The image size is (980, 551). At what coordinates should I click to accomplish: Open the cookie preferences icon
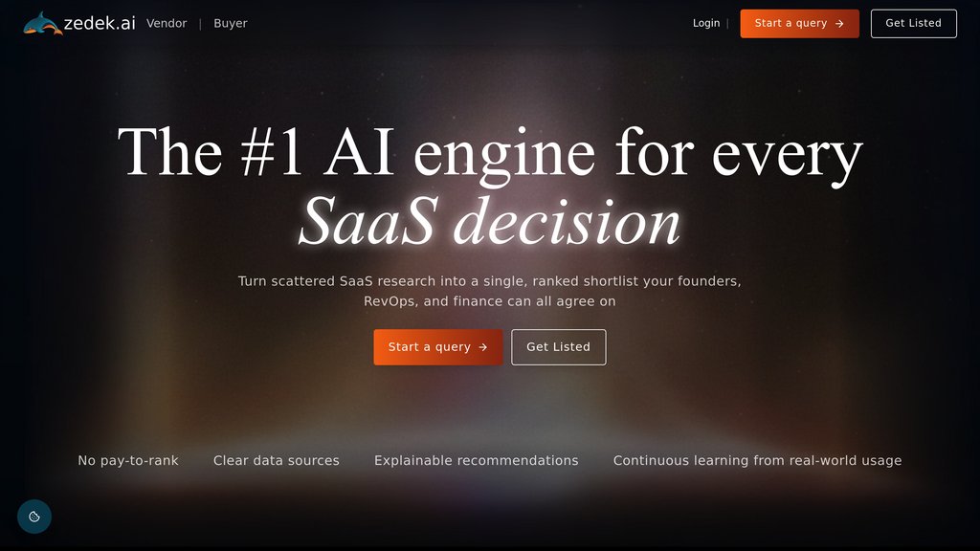tap(34, 517)
